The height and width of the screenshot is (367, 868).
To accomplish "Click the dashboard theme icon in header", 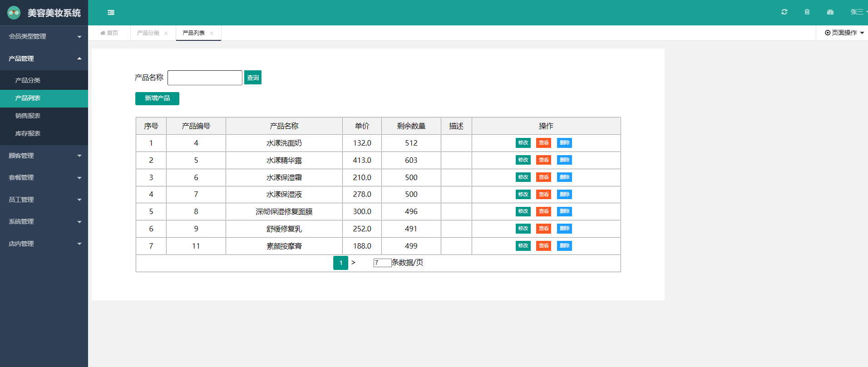I will (x=830, y=12).
